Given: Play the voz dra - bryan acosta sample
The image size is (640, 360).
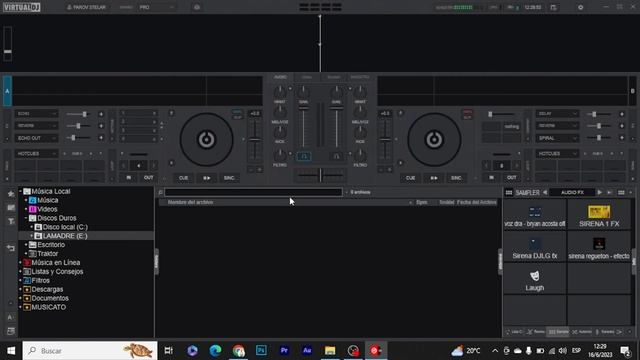Looking at the screenshot, I should [535, 216].
